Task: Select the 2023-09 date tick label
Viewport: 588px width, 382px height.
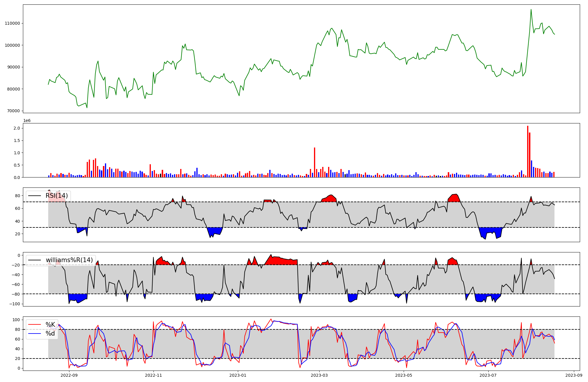Action: [x=574, y=375]
